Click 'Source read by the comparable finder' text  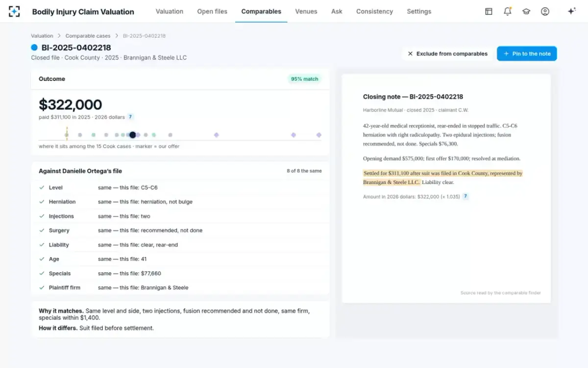(x=501, y=293)
